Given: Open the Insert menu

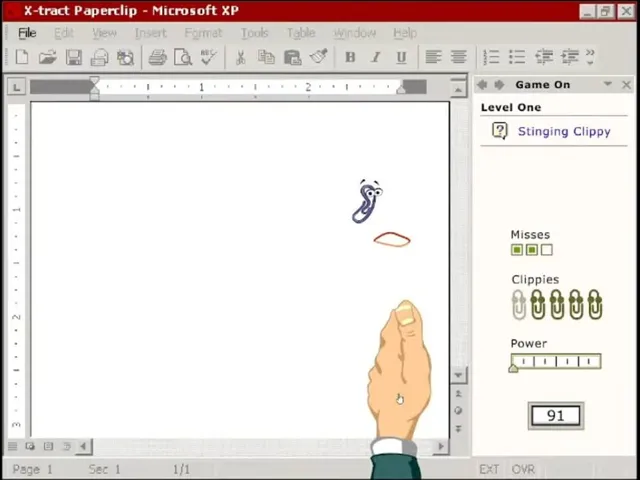Looking at the screenshot, I should [151, 33].
